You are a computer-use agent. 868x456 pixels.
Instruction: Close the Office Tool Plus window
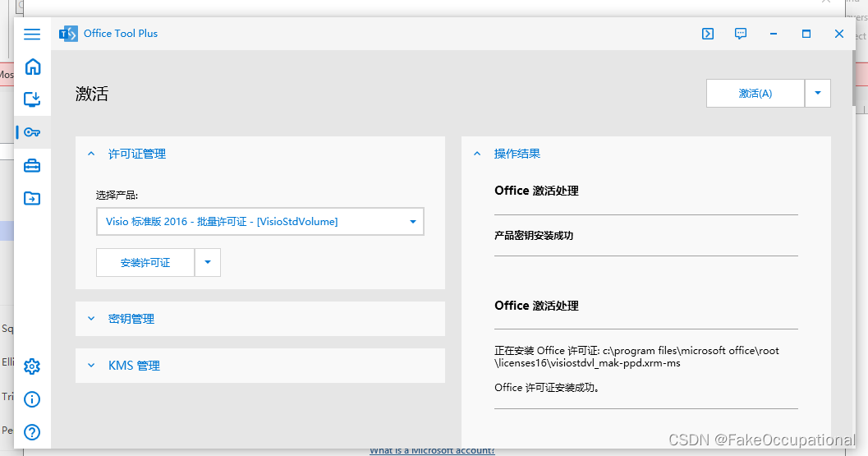pos(839,34)
